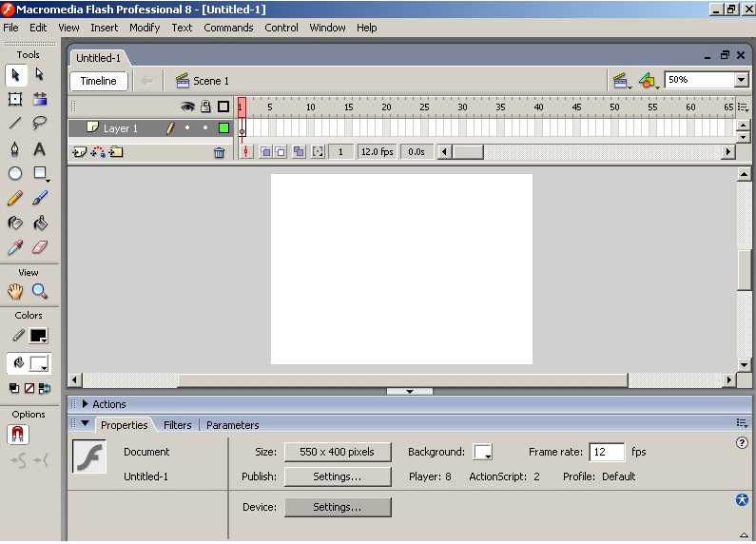This screenshot has width=756, height=544.
Task: Toggle Onion Skin Outlines mode
Action: (281, 152)
